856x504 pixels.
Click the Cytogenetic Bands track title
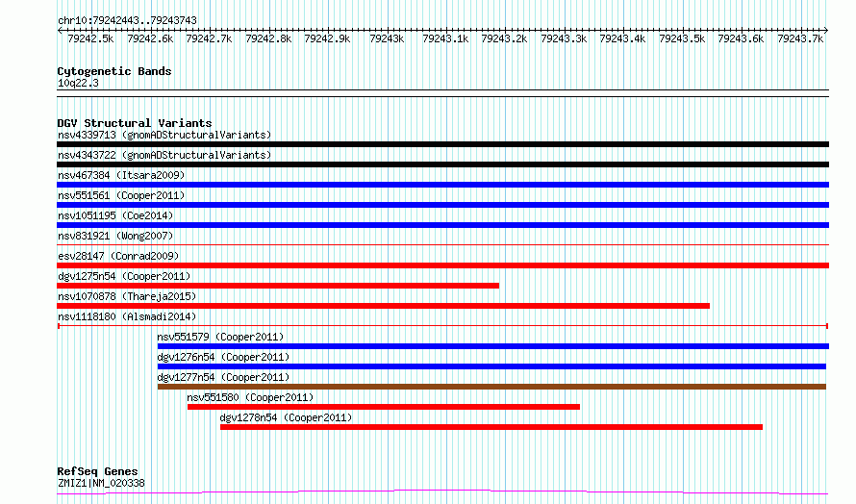114,71
